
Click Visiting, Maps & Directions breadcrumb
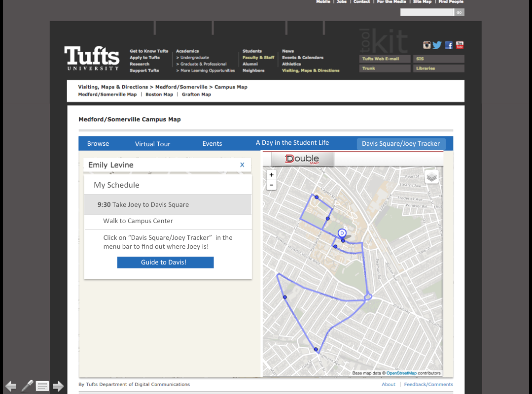coord(113,87)
